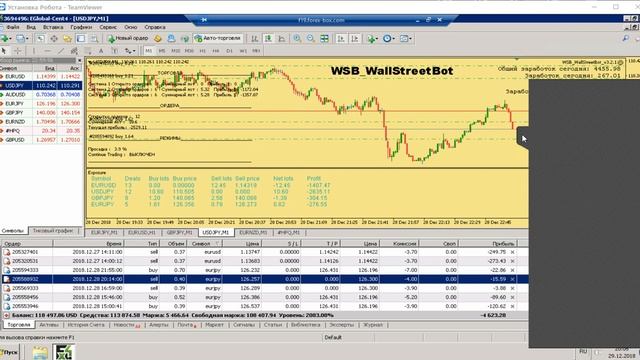Switch to the EURJPY,M1 chart tab
The width and height of the screenshot is (640, 360).
tap(104, 232)
